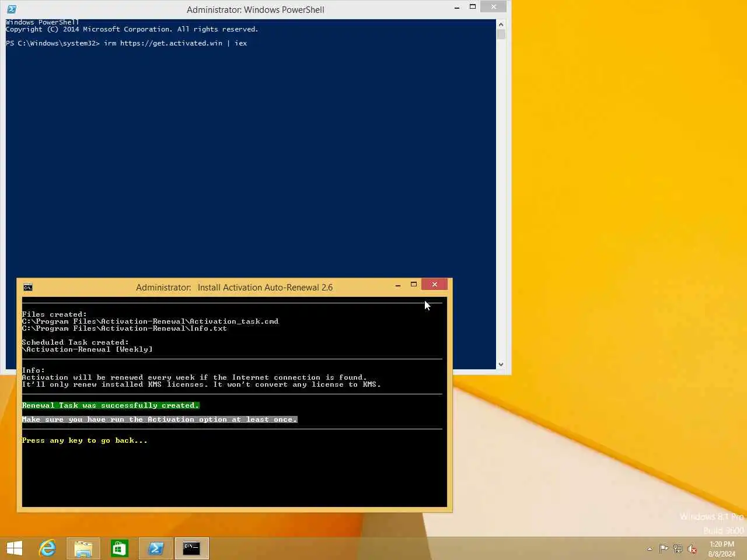
Task: Click PowerShell scrollbar up arrow
Action: point(501,24)
